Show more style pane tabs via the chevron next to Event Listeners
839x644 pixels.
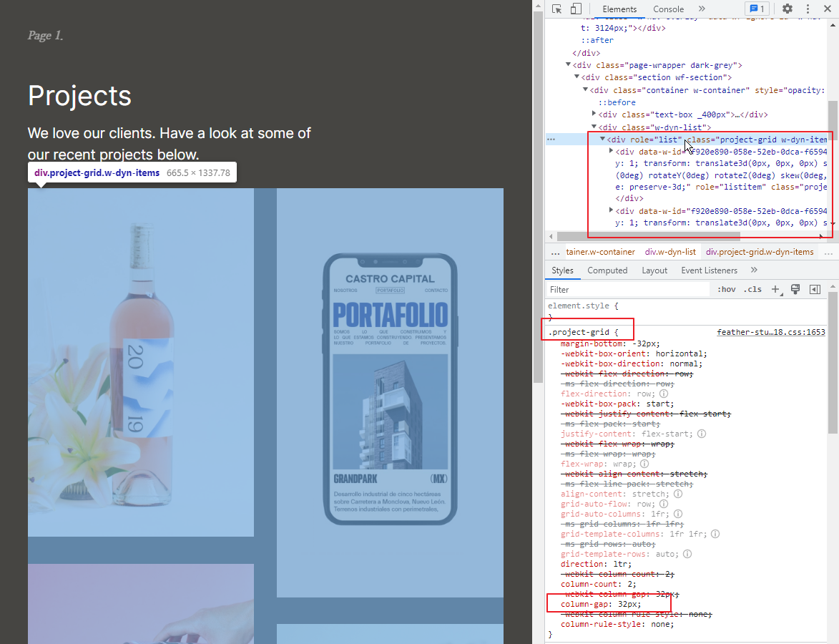[x=754, y=270]
